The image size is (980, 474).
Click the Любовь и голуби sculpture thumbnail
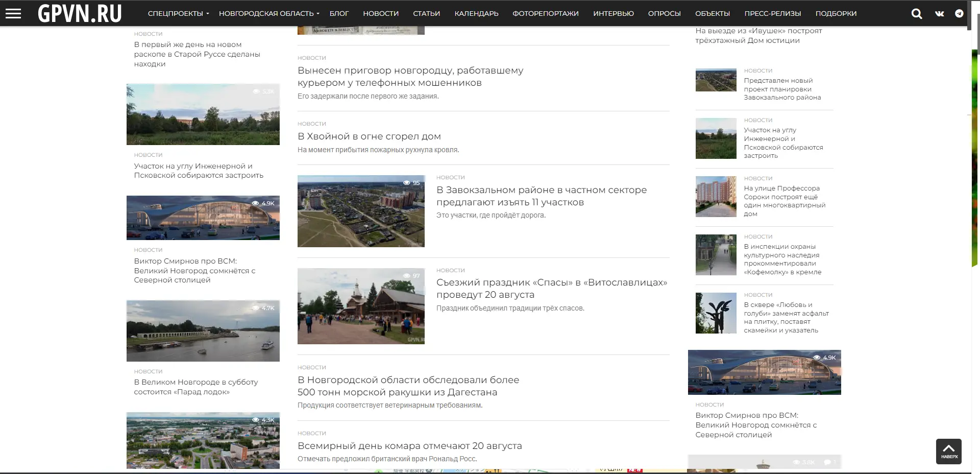click(x=716, y=313)
